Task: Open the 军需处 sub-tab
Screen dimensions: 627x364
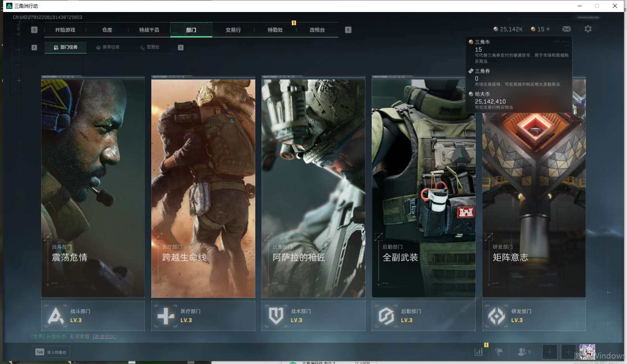Action: (150, 47)
